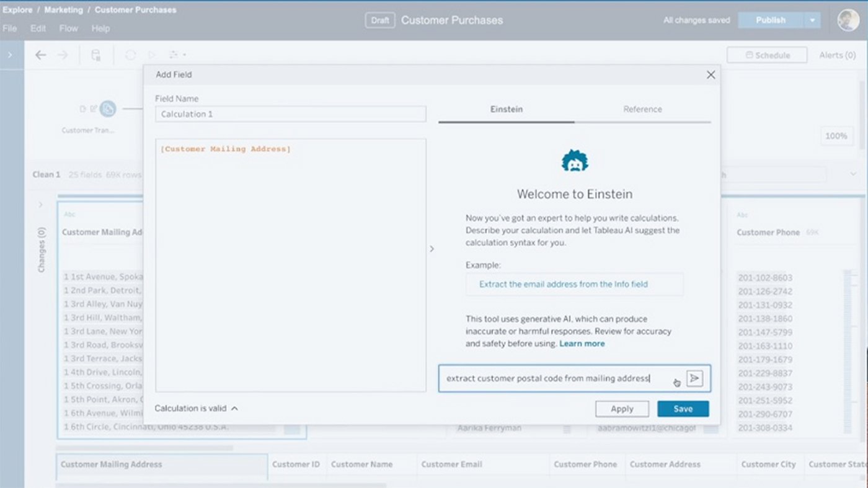Click the Draft status badge
868x488 pixels.
(x=380, y=20)
